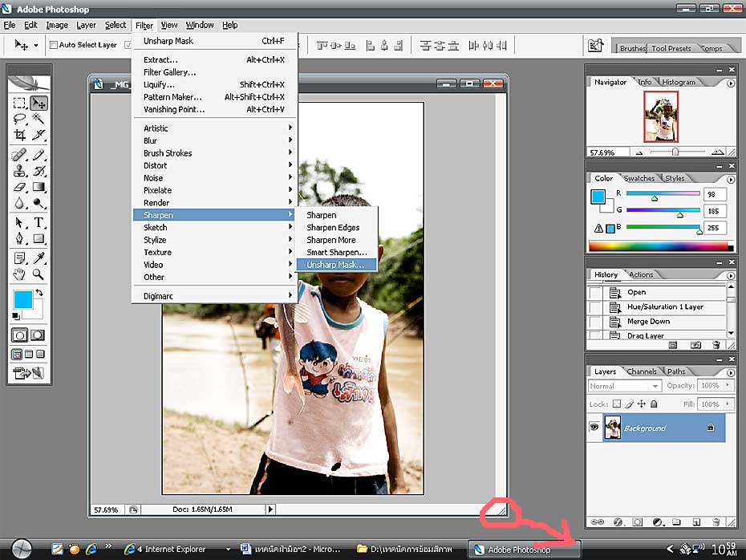Toggle Lock position in Layers panel
The image size is (746, 560).
[642, 404]
